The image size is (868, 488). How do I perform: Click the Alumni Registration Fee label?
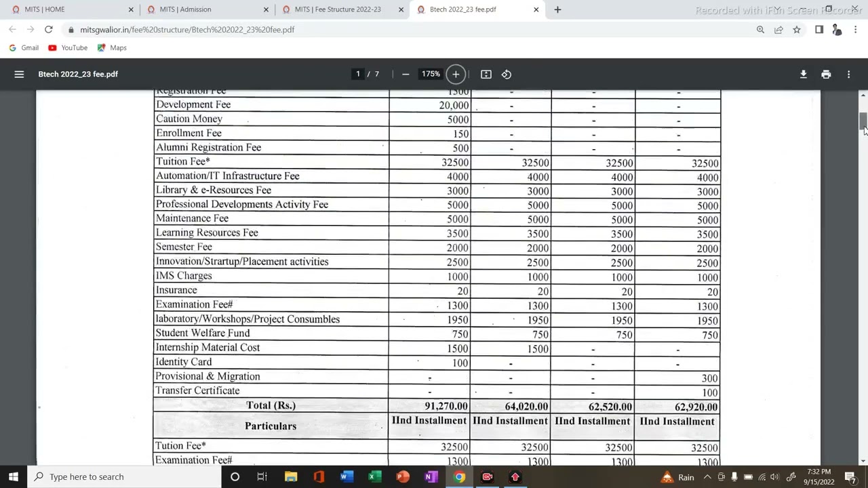tap(208, 147)
